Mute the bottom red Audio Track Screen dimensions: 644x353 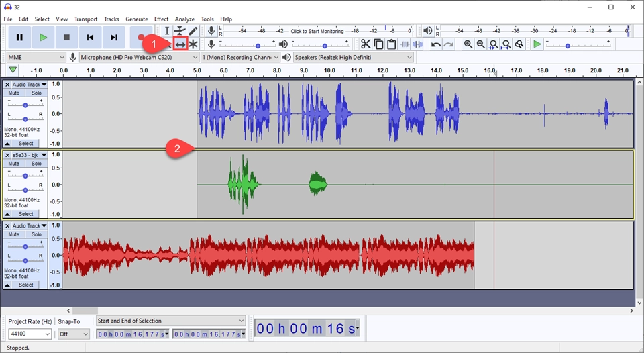(14, 234)
